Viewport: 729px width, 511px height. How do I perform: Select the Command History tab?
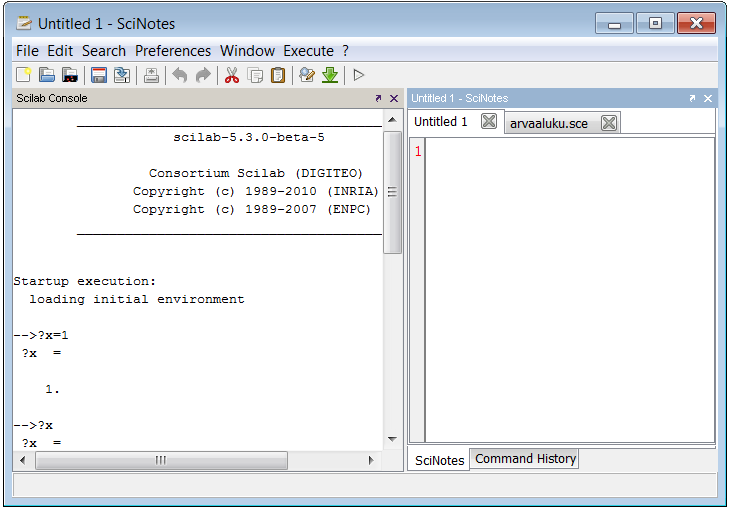click(x=525, y=458)
